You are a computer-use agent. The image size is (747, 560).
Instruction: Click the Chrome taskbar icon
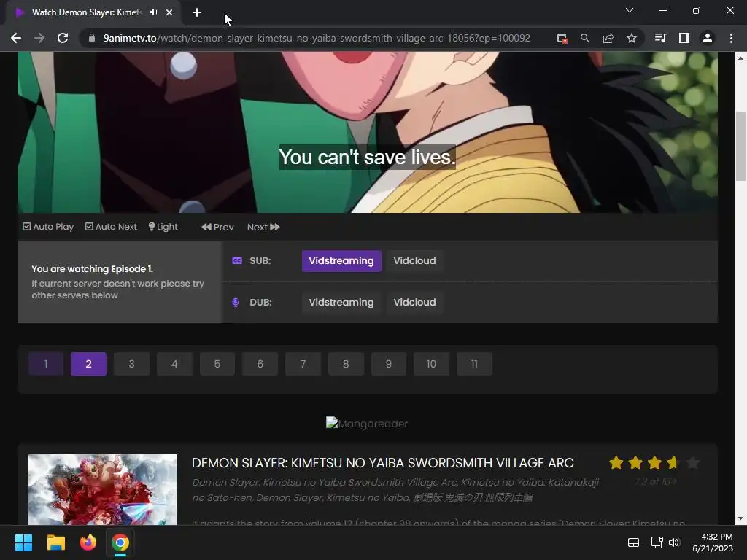tap(120, 542)
